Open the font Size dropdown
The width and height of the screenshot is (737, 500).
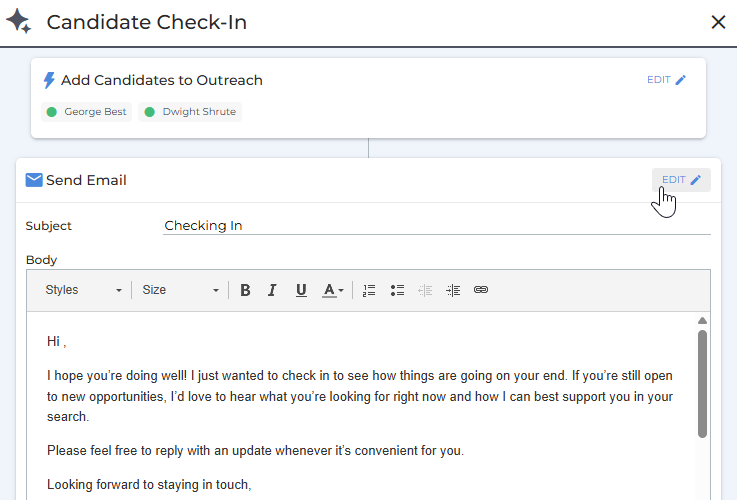pos(180,290)
